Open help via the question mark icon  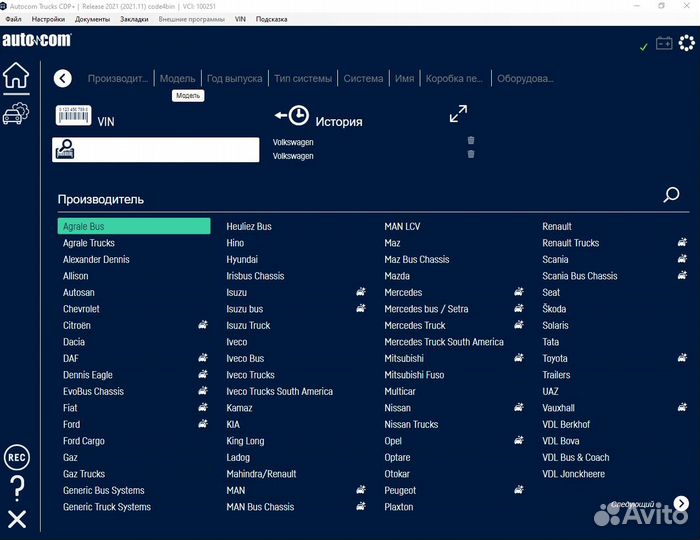(16, 488)
